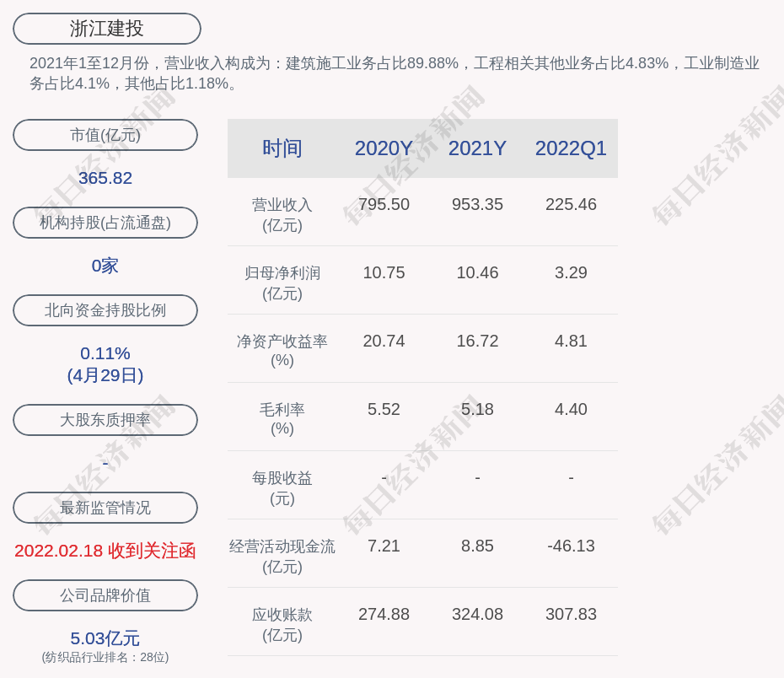Open the red 2022.02.18 收到关注函 notice
This screenshot has width=784, height=678.
(105, 551)
